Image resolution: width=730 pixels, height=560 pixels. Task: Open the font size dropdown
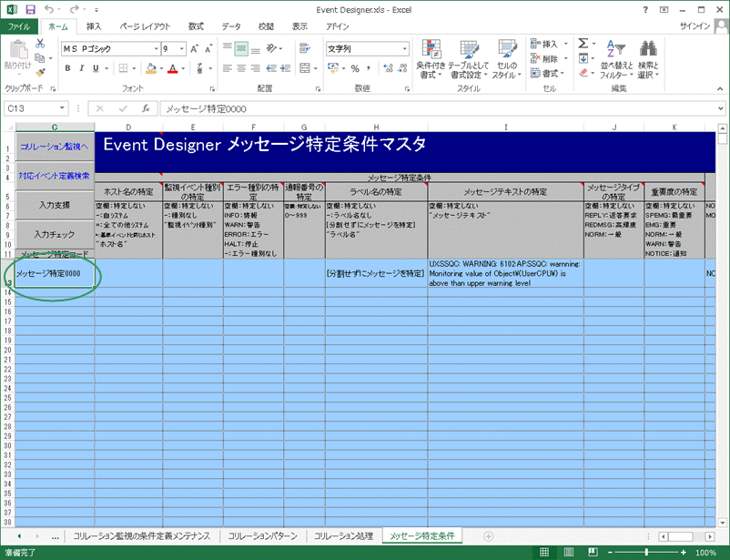pos(181,48)
